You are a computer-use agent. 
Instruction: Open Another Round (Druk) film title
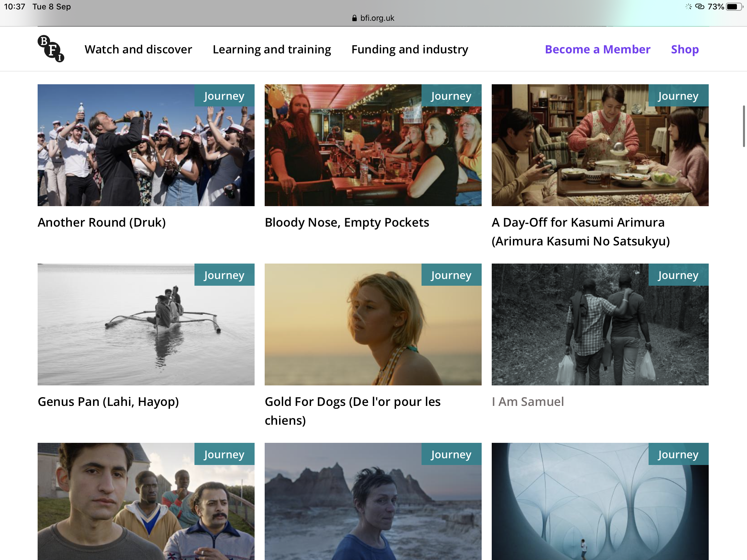pyautogui.click(x=102, y=223)
